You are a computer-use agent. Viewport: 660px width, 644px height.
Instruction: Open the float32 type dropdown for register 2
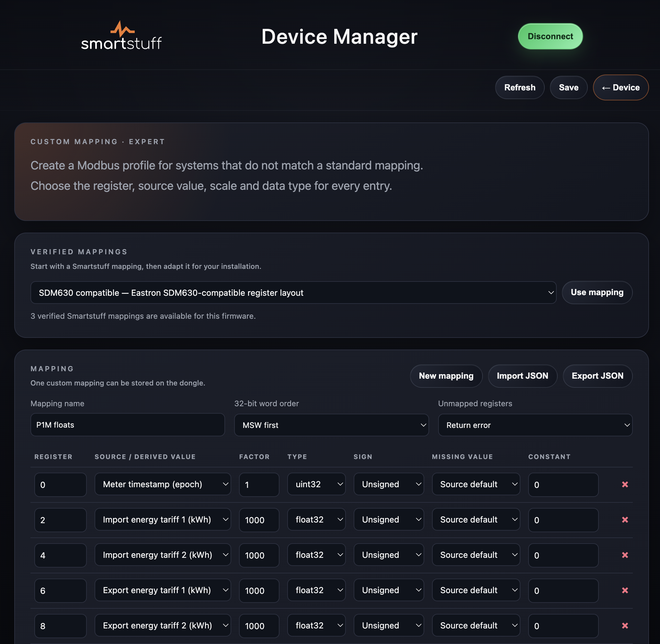pyautogui.click(x=316, y=520)
